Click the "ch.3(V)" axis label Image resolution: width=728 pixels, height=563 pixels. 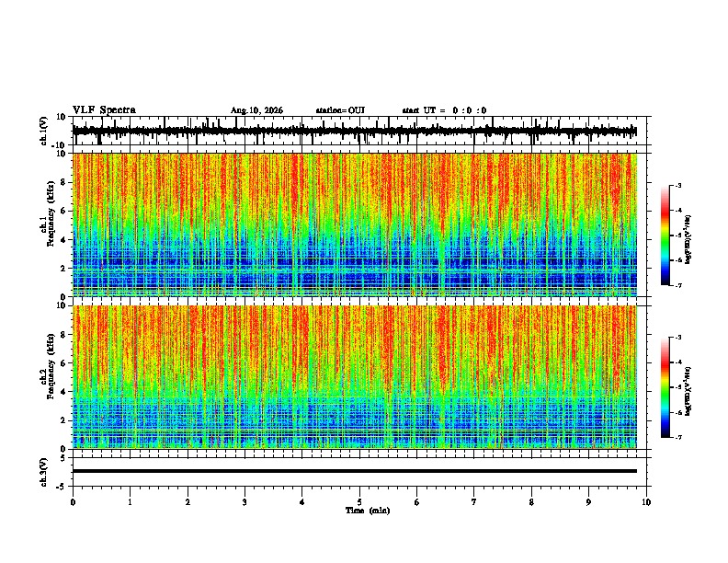tap(44, 472)
